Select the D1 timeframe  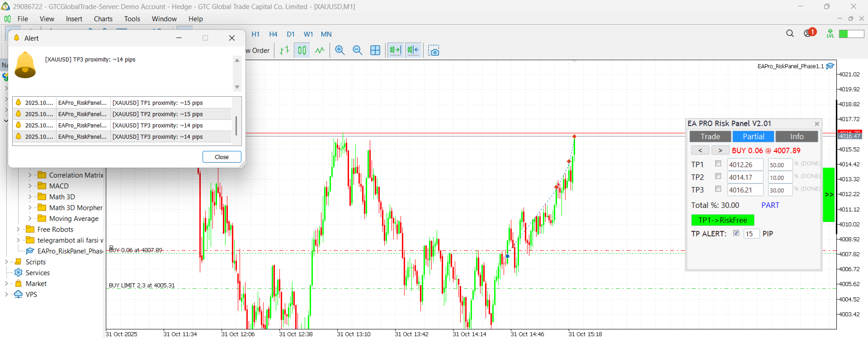pos(291,34)
